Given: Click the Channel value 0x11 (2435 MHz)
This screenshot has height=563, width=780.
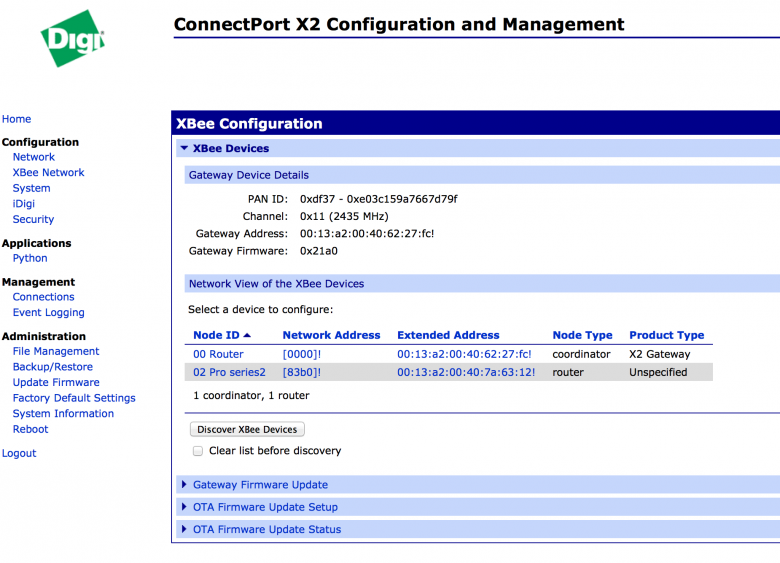Looking at the screenshot, I should [344, 216].
